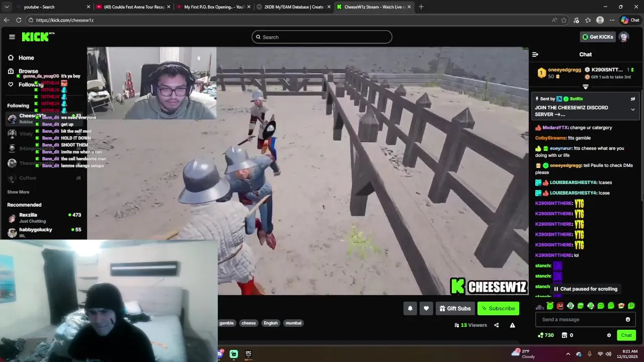
Task: Open the user profile avatar menu
Action: click(x=624, y=37)
